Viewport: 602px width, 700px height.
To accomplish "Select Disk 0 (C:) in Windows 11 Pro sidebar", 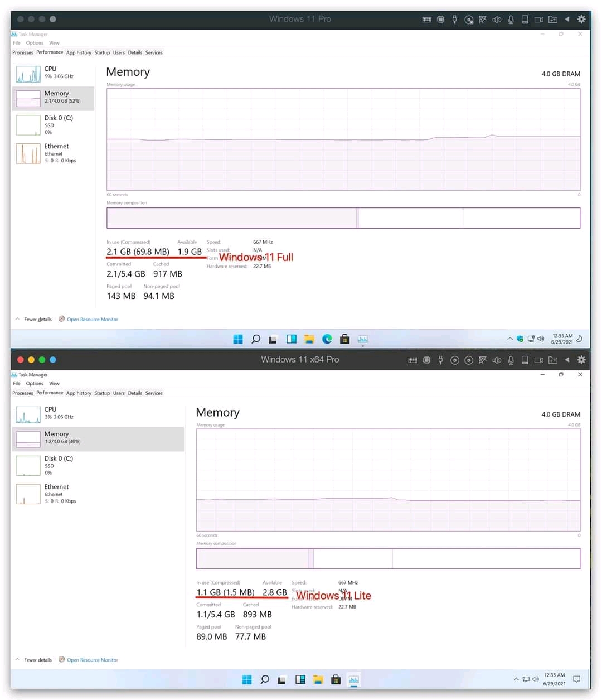I will [53, 125].
